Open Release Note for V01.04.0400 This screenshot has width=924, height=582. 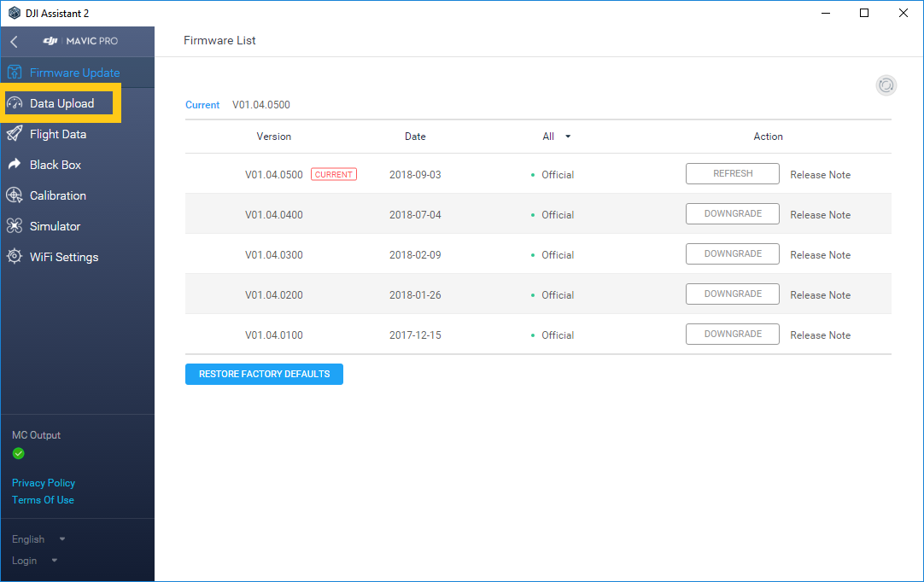(821, 214)
